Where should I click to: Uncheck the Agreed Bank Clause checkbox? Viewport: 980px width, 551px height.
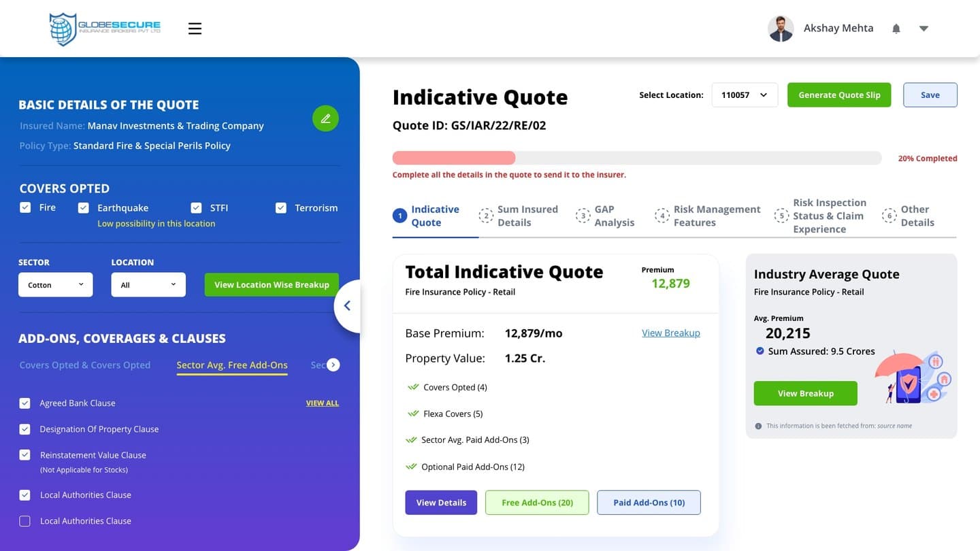(x=25, y=403)
